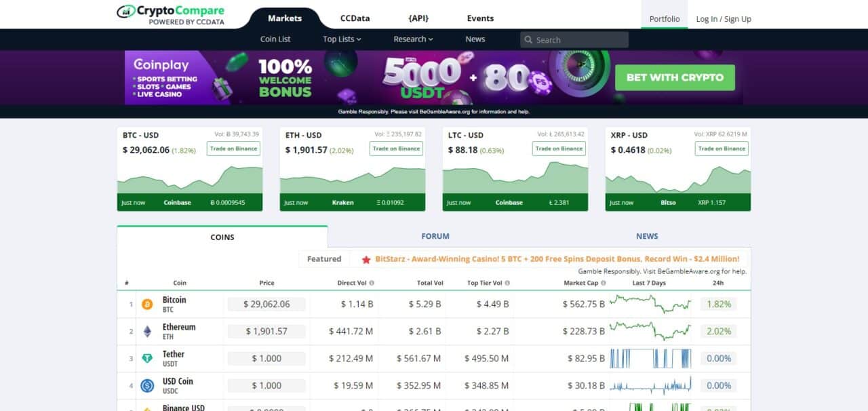The width and height of the screenshot is (868, 411).
Task: Click Tether's total vol $ 561.67 M
Action: click(418, 359)
